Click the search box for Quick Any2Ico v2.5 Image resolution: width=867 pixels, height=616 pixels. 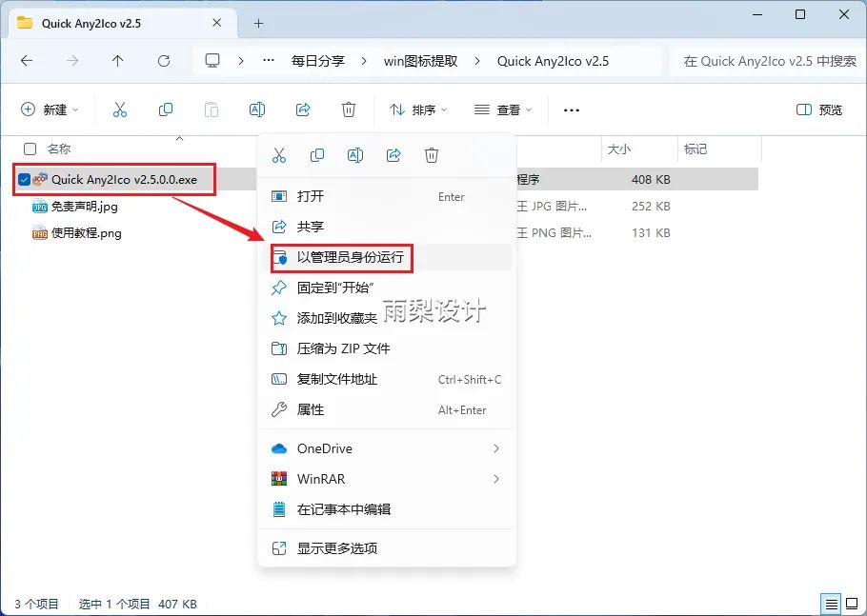(769, 61)
